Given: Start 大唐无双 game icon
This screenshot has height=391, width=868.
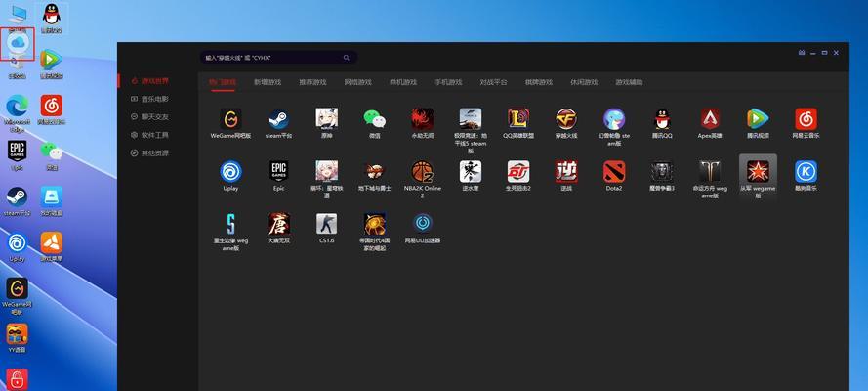Looking at the screenshot, I should point(278,224).
